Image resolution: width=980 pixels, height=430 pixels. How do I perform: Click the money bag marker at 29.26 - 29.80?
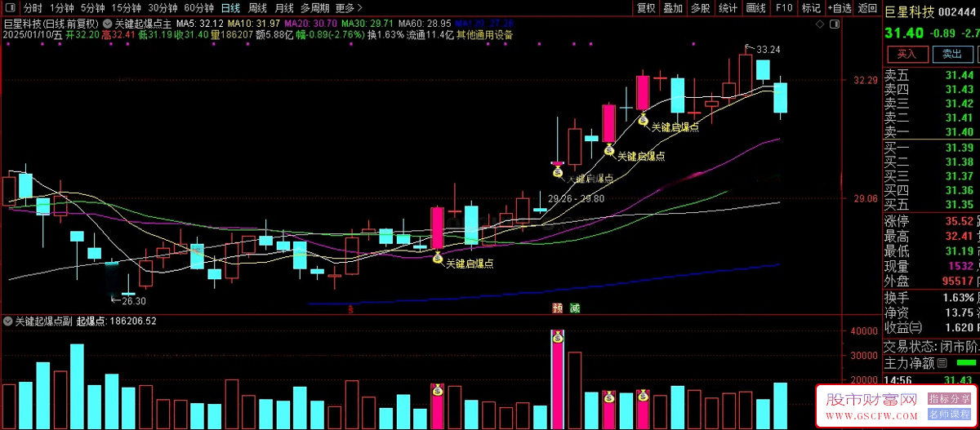[x=558, y=170]
